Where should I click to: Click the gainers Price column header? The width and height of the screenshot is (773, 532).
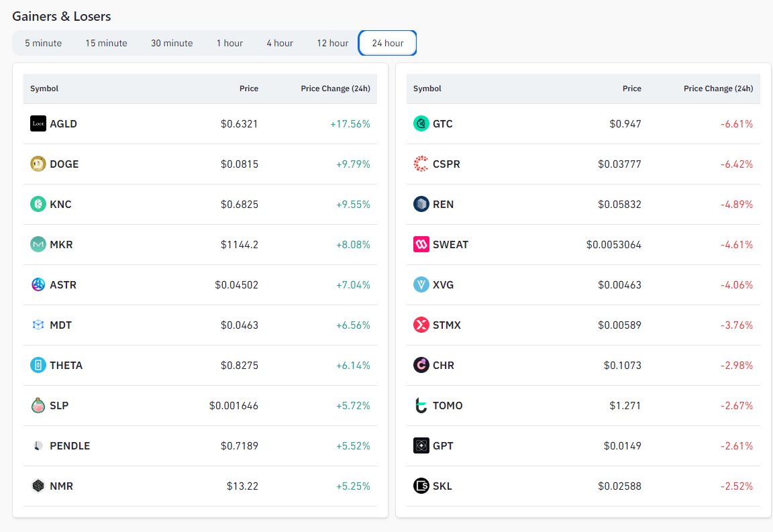tap(248, 89)
